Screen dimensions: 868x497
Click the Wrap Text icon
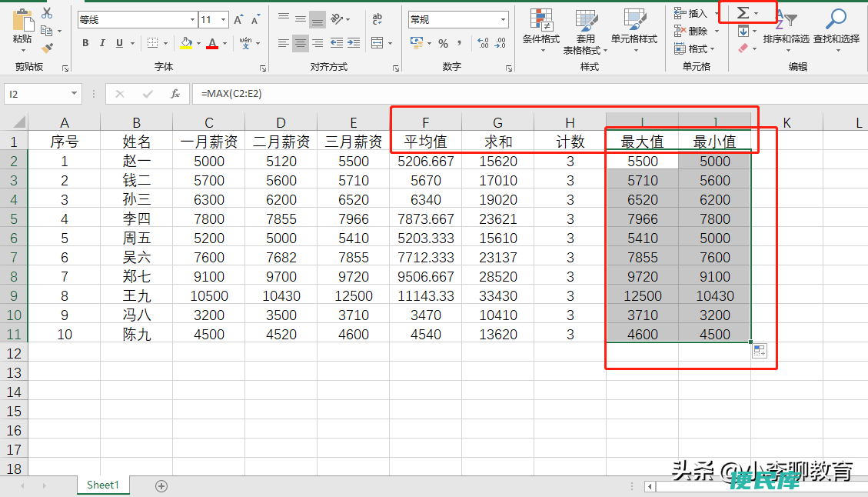click(377, 18)
